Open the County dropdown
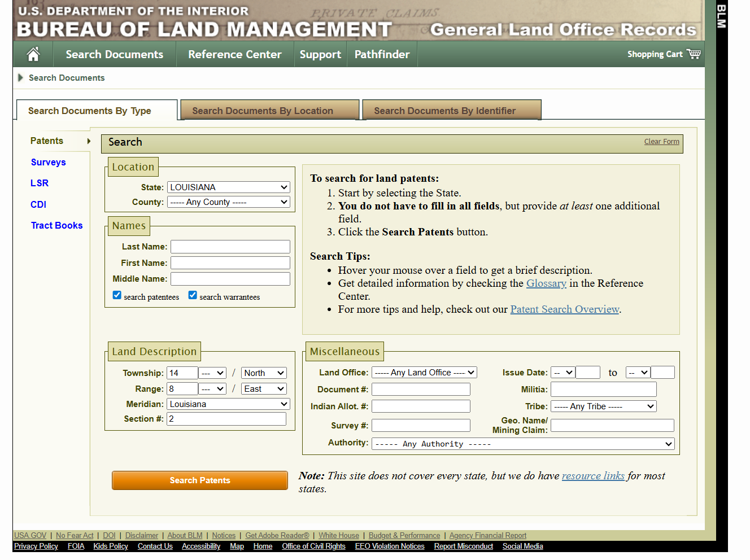750x560 pixels. click(x=229, y=202)
